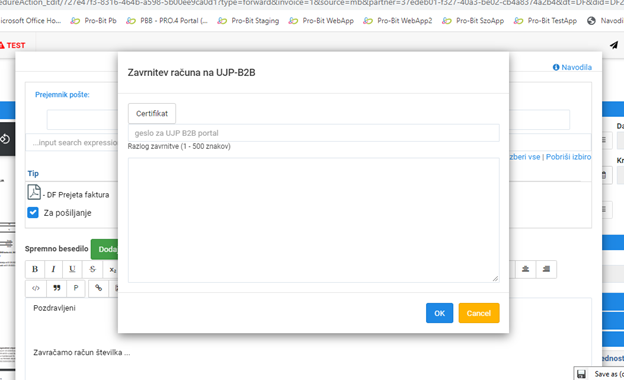Toggle code view in the editor toolbar
This screenshot has height=380, width=624.
pos(36,288)
